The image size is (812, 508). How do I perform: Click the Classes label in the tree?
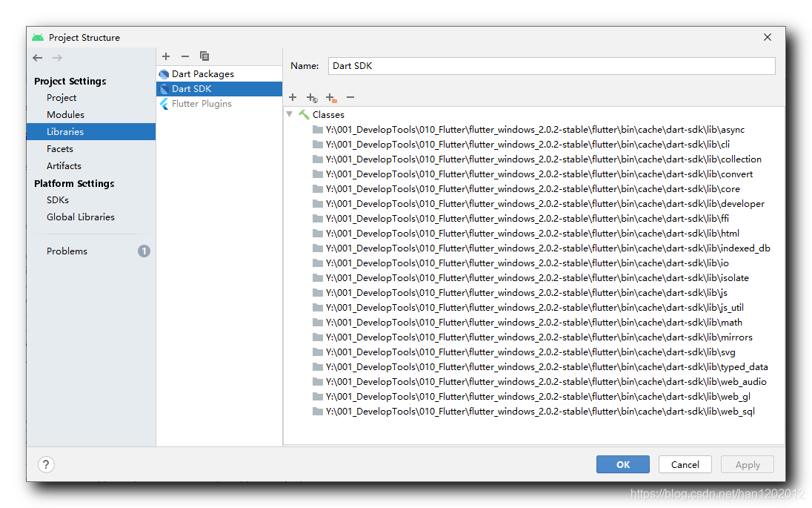click(328, 114)
